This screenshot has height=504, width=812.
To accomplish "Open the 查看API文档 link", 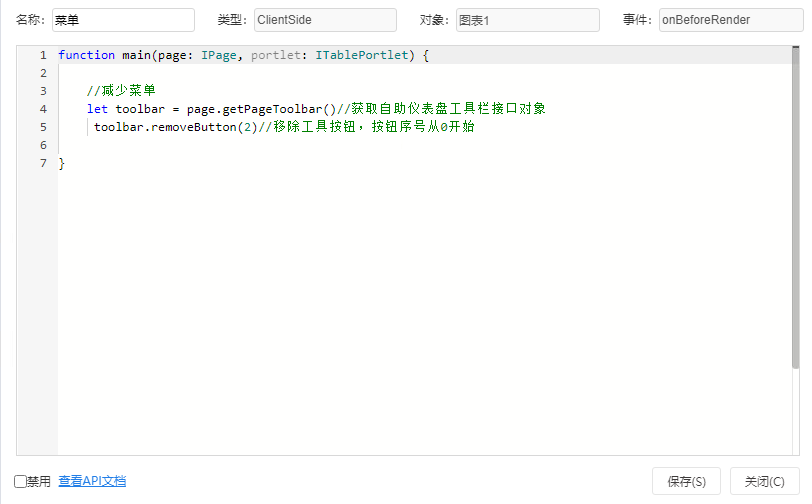I will 92,481.
